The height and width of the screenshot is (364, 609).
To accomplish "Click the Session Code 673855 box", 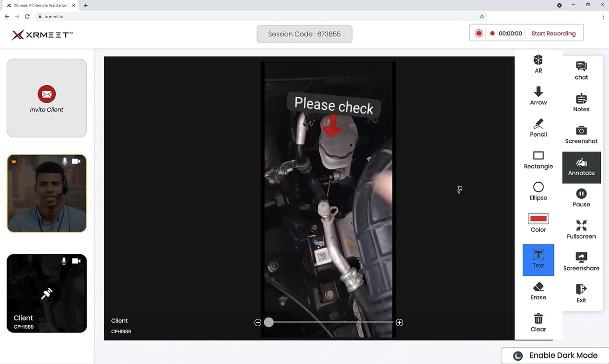I will pyautogui.click(x=304, y=34).
